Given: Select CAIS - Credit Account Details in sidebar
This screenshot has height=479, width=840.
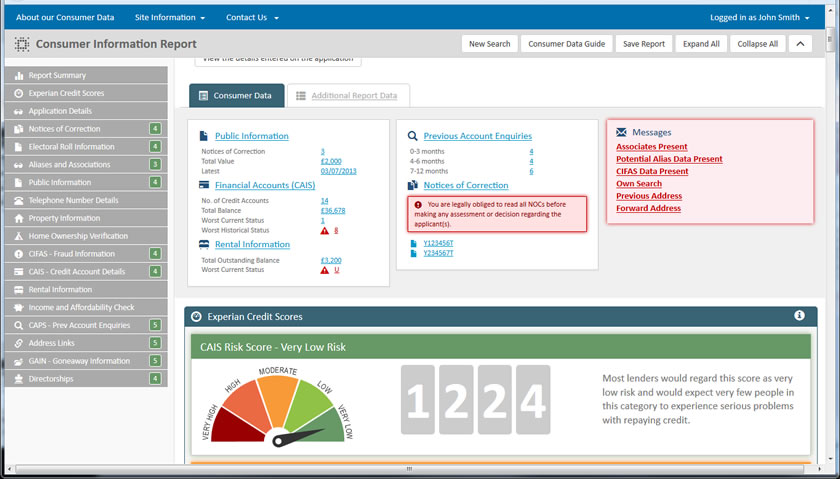Looking at the screenshot, I should (86, 272).
